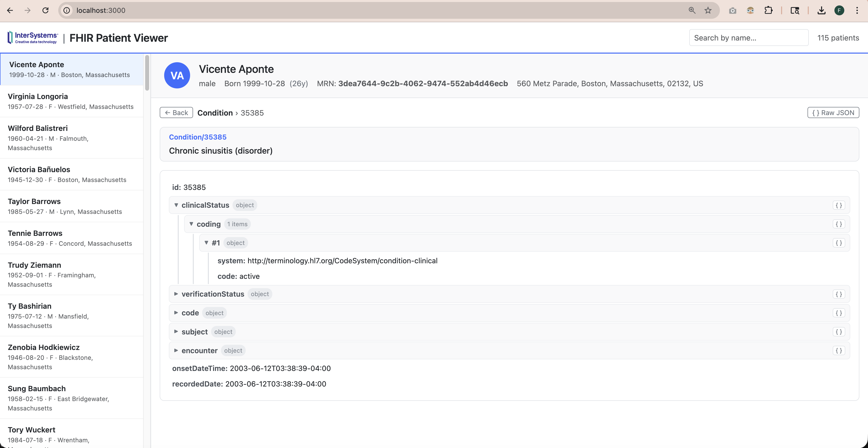This screenshot has width=868, height=448.
Task: Collapse the clinicalStatus object
Action: pos(176,205)
